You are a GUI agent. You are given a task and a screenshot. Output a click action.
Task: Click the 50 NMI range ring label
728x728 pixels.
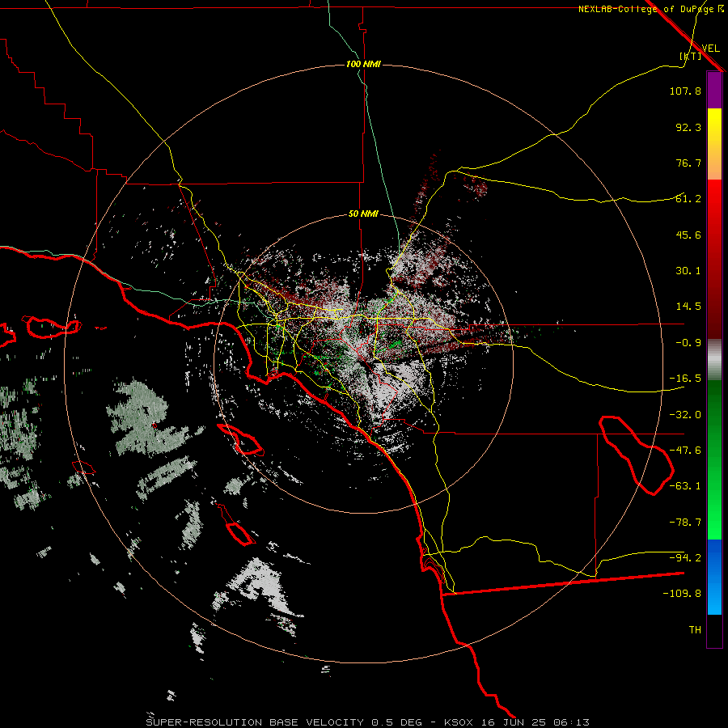(x=363, y=214)
